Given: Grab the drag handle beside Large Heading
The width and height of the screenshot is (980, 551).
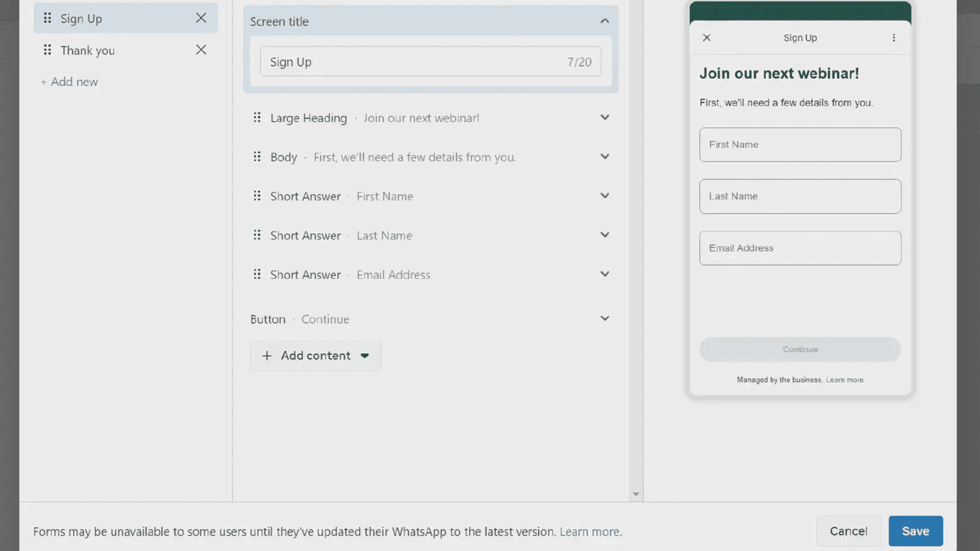Looking at the screenshot, I should click(257, 118).
